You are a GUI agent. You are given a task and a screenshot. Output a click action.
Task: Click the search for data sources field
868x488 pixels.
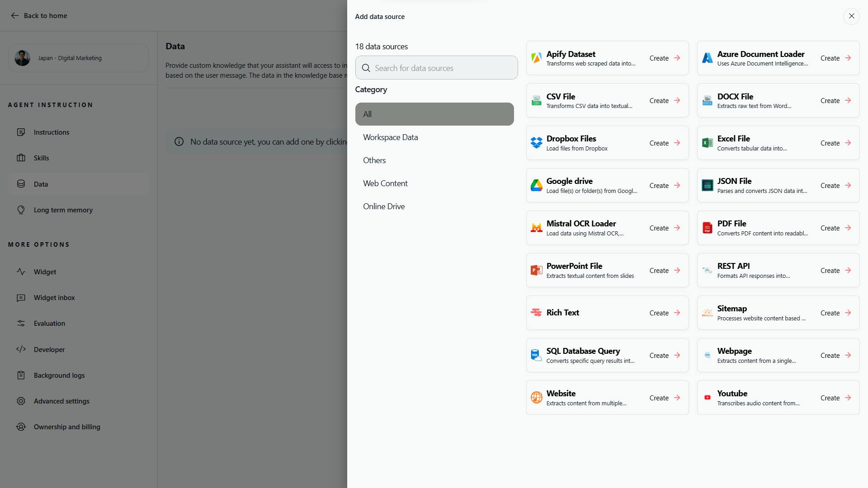[x=436, y=68]
